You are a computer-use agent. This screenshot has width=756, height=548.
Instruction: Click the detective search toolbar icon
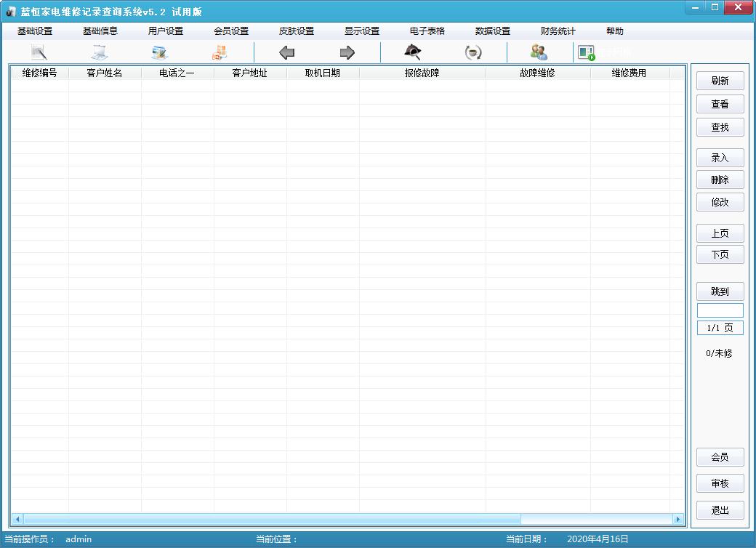(x=413, y=52)
